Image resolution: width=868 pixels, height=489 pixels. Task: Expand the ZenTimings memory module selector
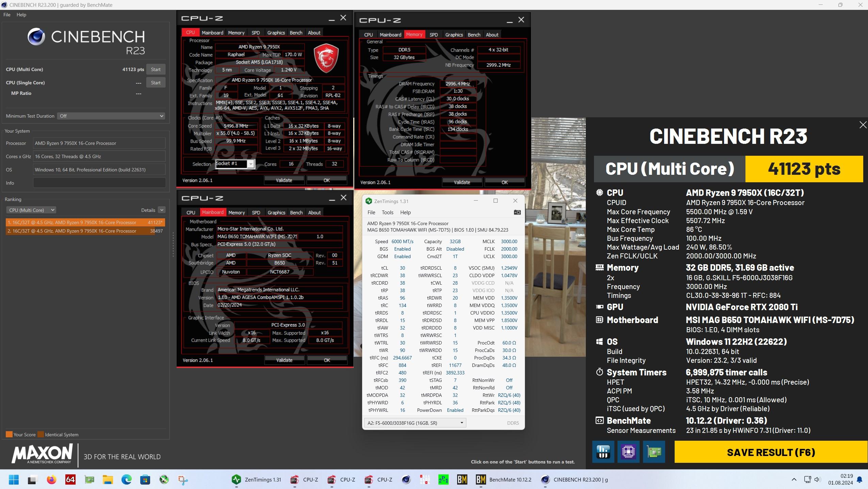coord(415,423)
